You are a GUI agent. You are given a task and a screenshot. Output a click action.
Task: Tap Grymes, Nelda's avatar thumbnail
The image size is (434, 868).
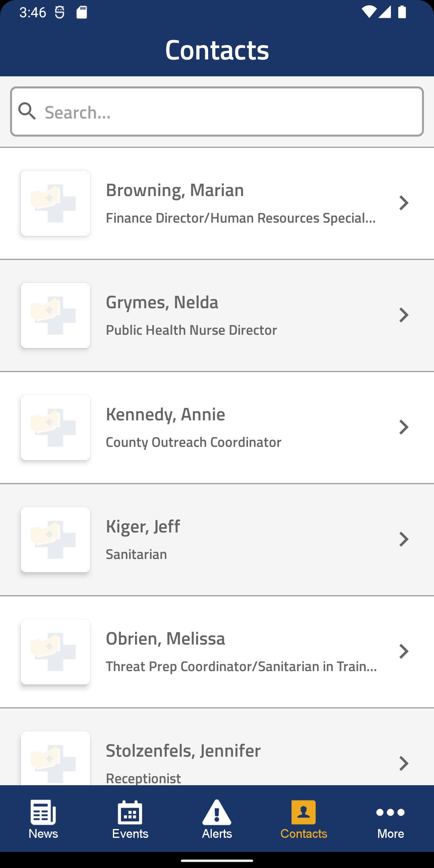[x=55, y=315]
